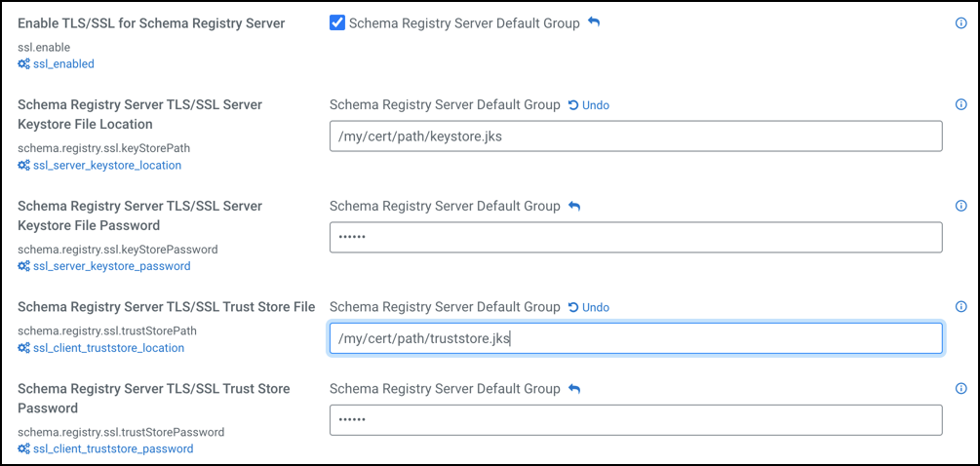
Task: Click the Trust Store Password field
Action: click(636, 420)
